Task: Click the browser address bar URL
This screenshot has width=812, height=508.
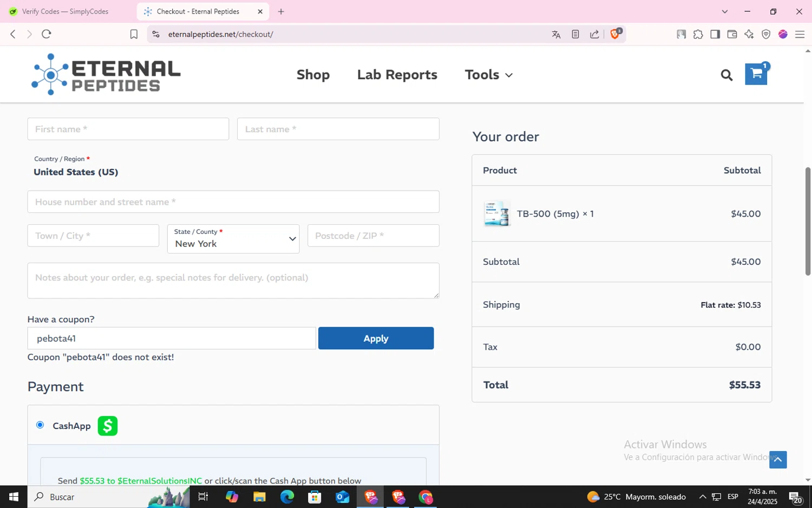Action: 220,34
